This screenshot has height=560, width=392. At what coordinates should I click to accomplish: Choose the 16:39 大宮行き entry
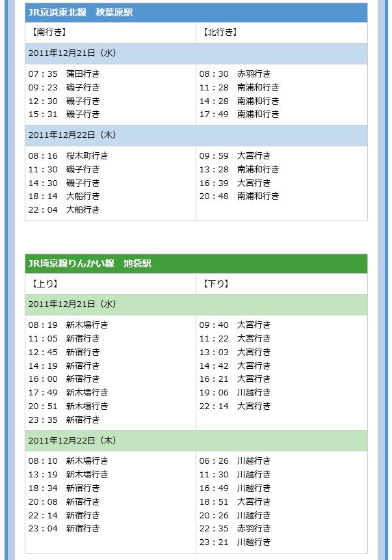pos(235,183)
